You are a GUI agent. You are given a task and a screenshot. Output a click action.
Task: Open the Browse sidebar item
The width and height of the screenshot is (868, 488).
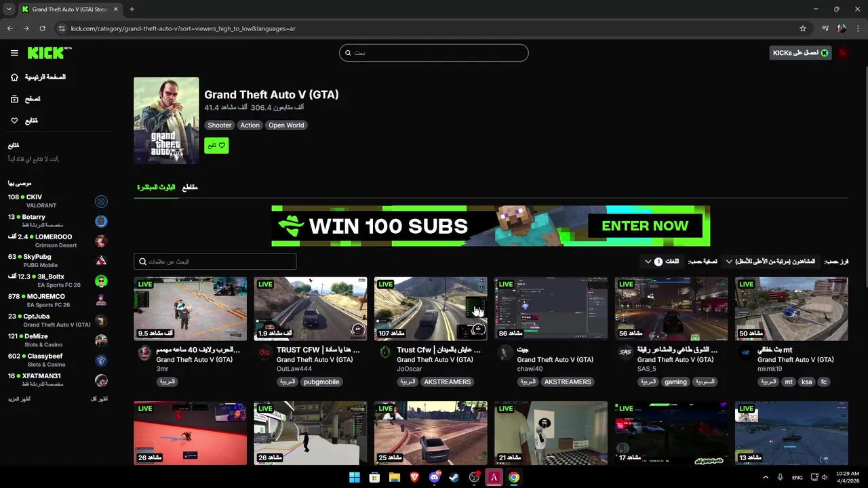coord(26,99)
